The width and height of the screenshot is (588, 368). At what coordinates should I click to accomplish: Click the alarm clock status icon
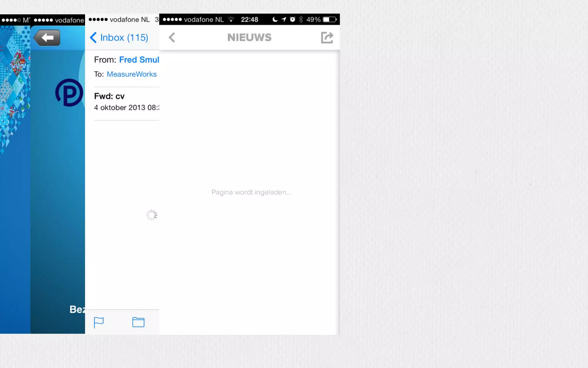(x=292, y=20)
